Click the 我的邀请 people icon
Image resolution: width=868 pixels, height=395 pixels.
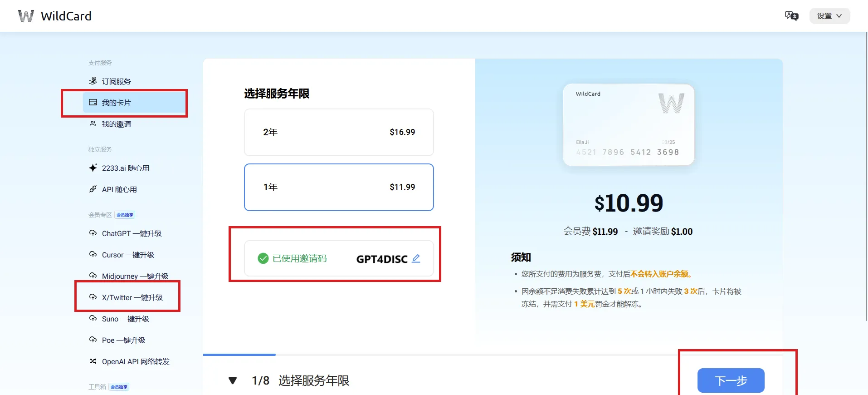pyautogui.click(x=93, y=124)
